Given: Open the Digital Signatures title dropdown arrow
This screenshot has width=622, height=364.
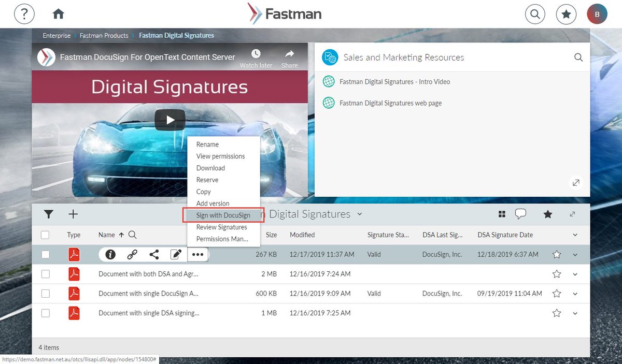Looking at the screenshot, I should (360, 214).
